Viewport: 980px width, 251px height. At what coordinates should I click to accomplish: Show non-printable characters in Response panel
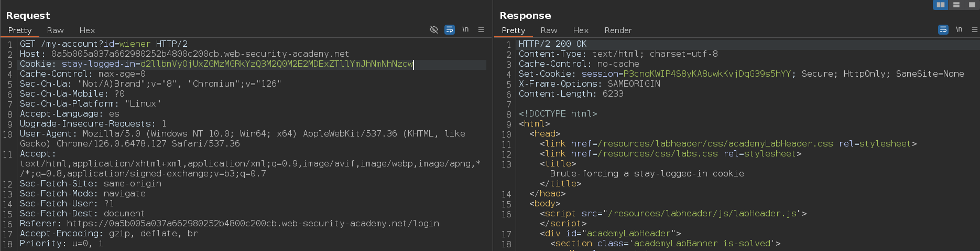coord(959,30)
